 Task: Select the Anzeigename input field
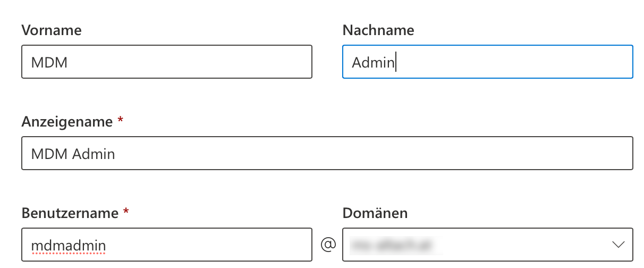(327, 154)
